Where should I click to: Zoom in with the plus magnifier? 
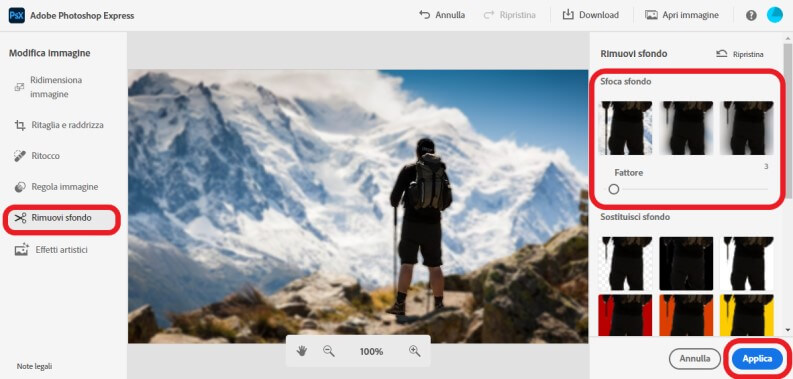pos(415,351)
